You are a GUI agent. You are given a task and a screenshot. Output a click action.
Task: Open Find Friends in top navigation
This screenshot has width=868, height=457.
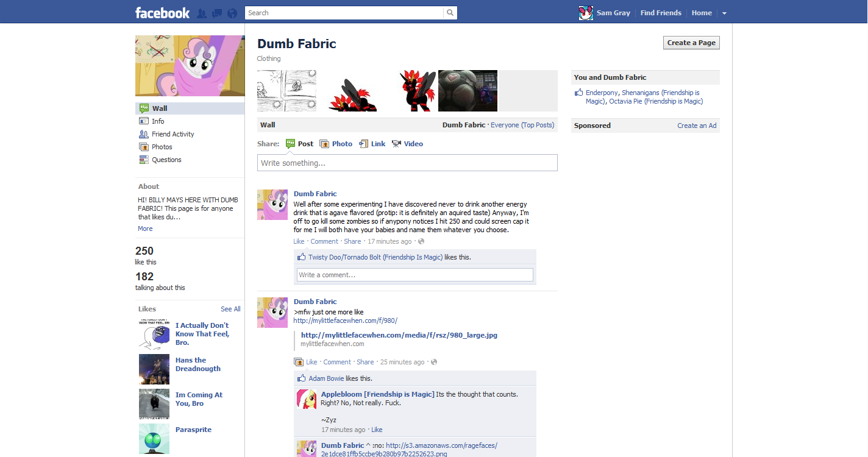point(661,13)
